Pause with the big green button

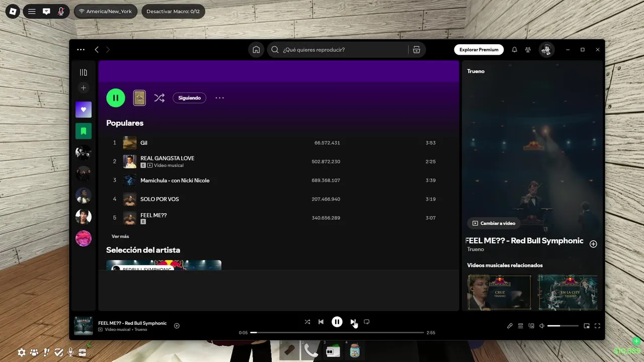[116, 98]
